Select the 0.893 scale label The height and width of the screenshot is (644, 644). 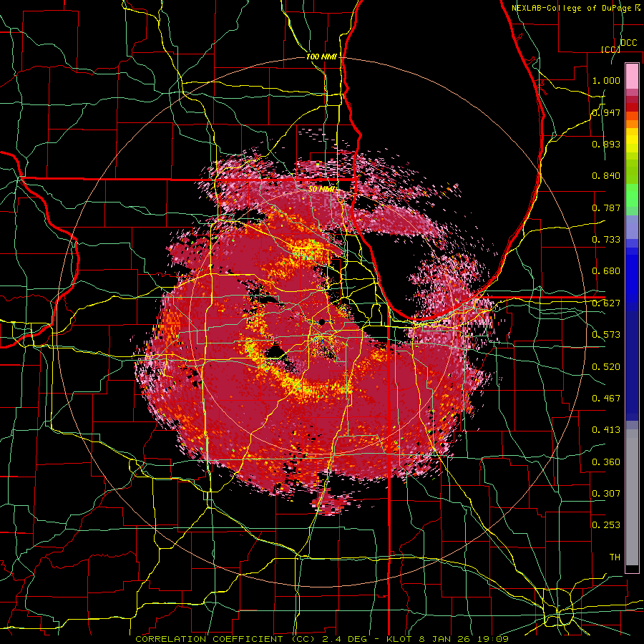click(x=606, y=144)
